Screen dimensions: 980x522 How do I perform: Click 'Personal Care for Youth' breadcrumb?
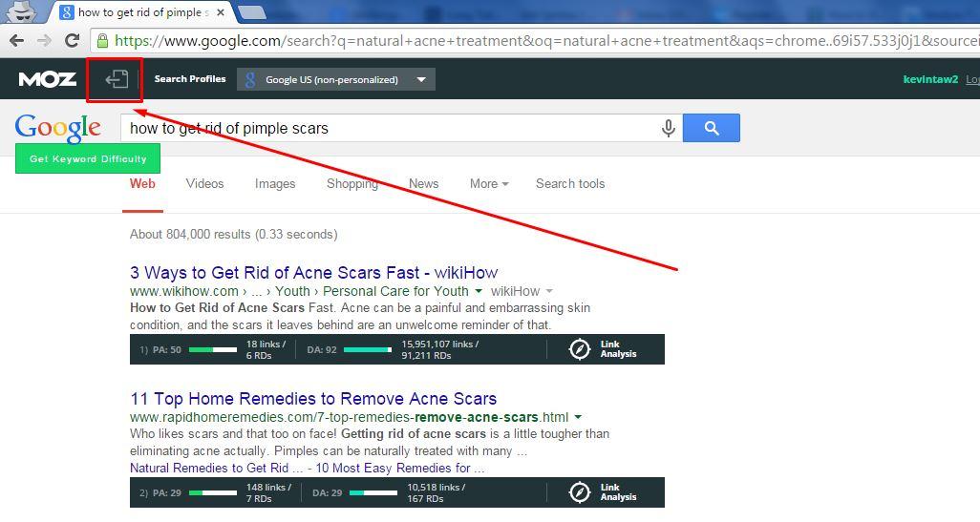coord(395,291)
